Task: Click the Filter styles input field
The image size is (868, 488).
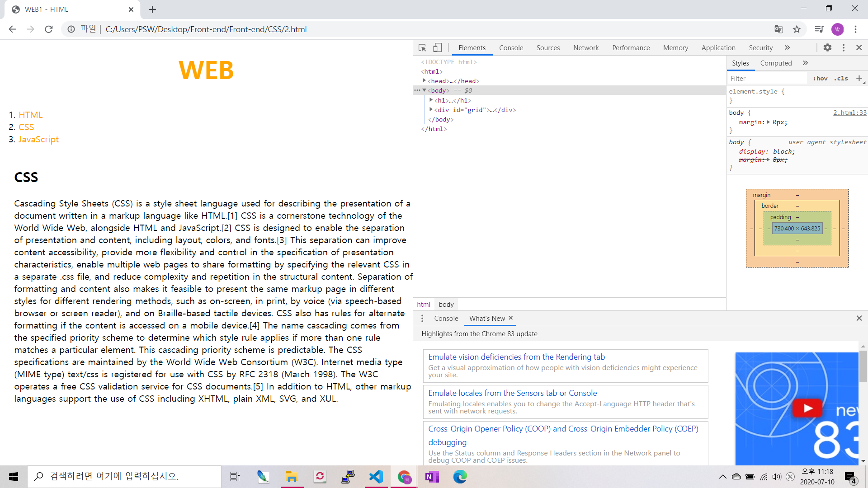Action: (x=767, y=78)
